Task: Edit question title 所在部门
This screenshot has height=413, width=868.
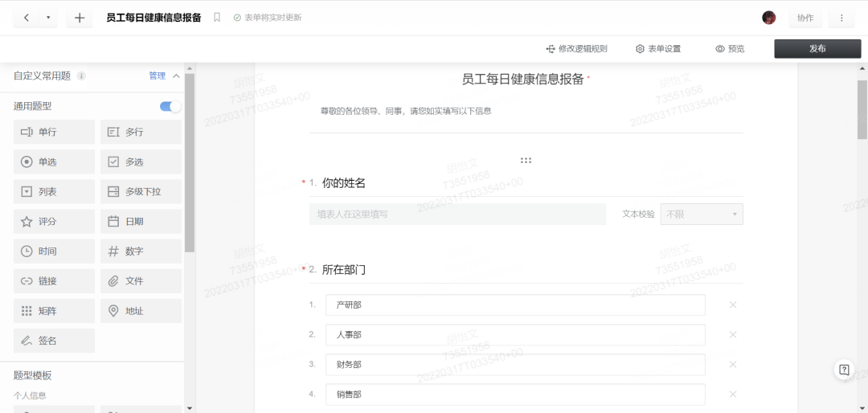Action: [344, 270]
